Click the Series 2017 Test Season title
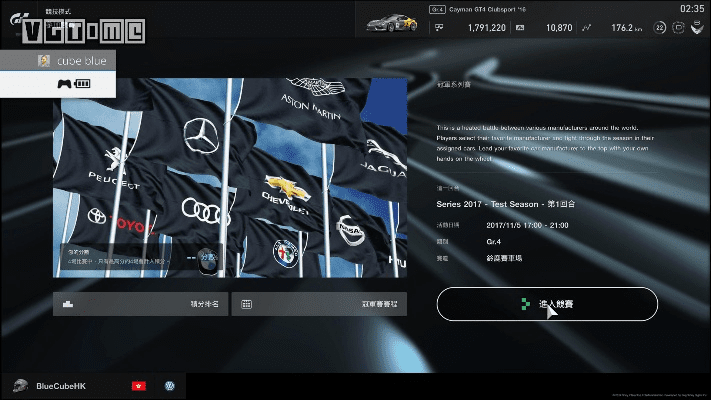The image size is (711, 400). (506, 204)
